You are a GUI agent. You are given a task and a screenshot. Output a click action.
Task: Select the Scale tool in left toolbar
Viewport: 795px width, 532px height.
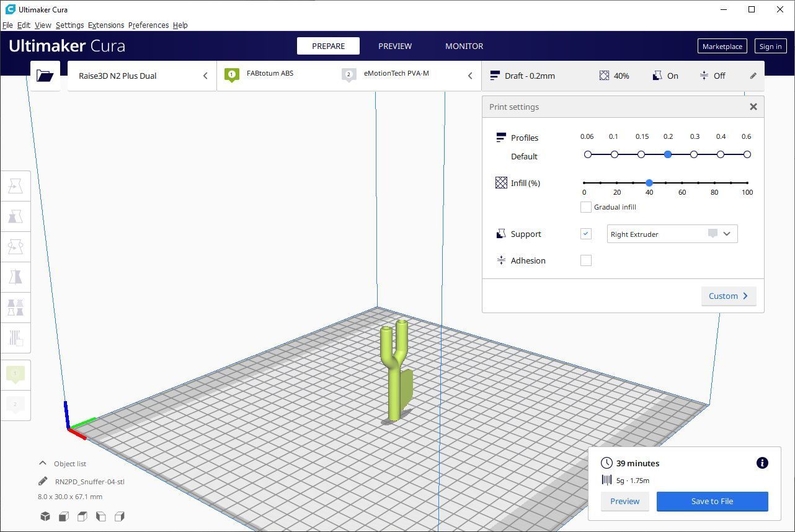(16, 216)
